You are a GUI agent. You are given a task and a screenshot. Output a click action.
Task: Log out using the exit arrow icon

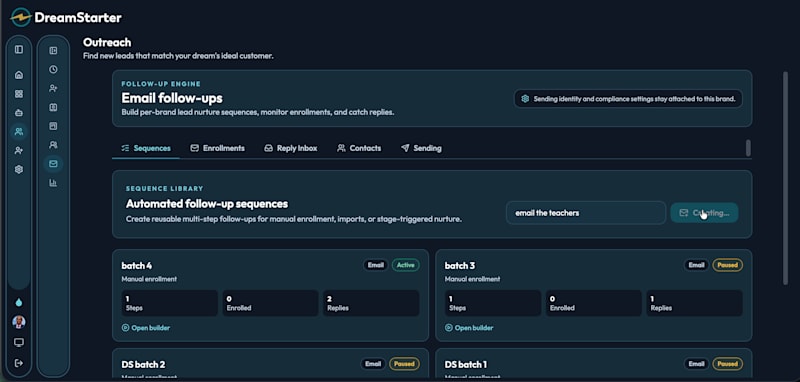pyautogui.click(x=19, y=363)
